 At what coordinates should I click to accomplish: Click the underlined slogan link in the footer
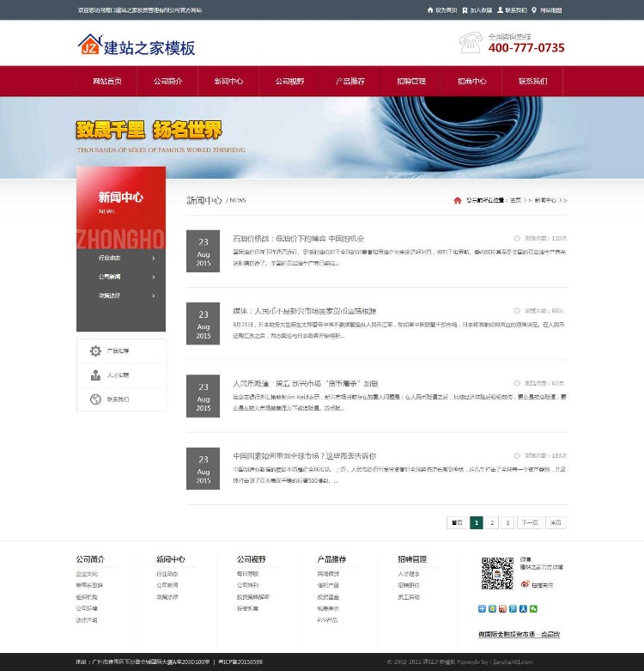pos(519,634)
